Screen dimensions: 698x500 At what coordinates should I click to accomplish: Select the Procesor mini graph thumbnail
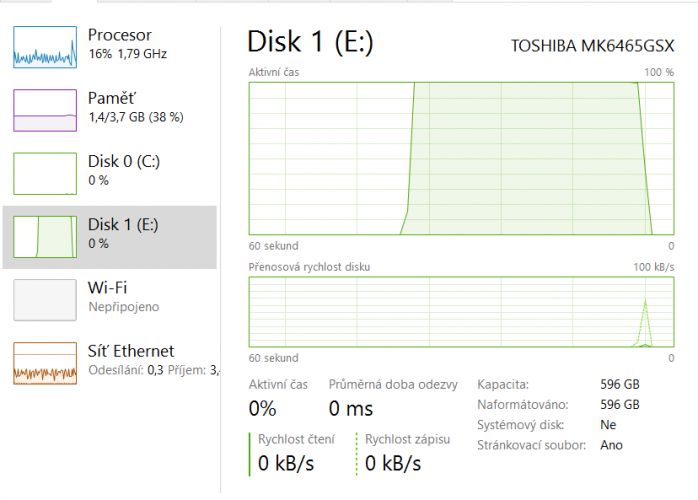coord(45,47)
